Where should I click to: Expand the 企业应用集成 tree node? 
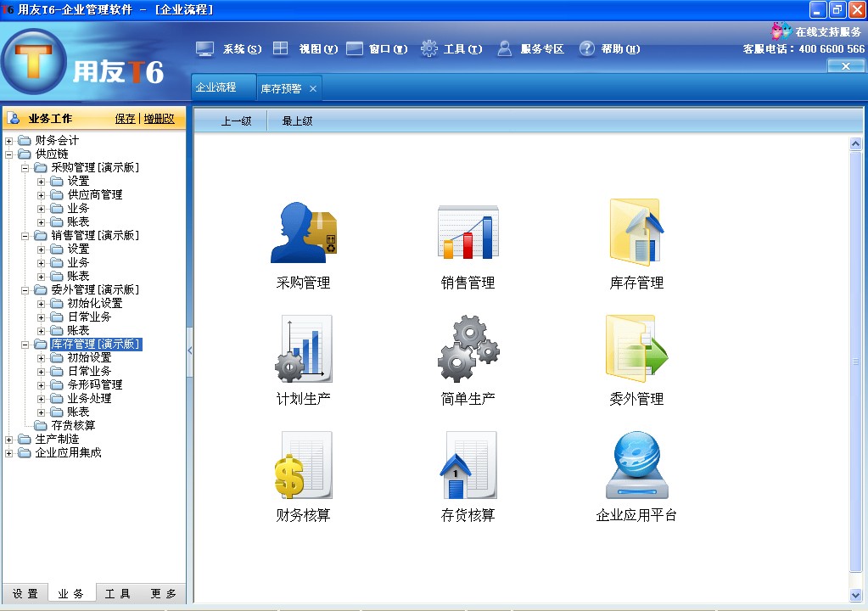(x=8, y=454)
